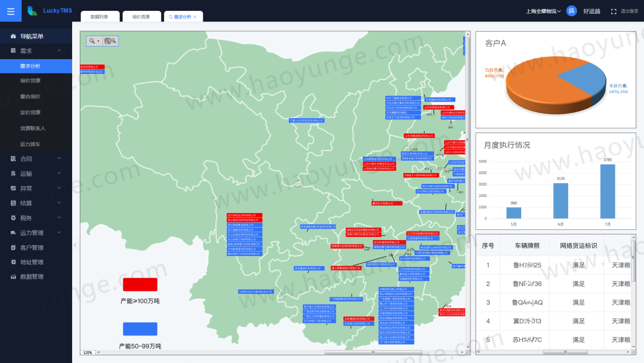The height and width of the screenshot is (363, 644).
Task: Click the 运力管理 truck icon
Action: [13, 233]
